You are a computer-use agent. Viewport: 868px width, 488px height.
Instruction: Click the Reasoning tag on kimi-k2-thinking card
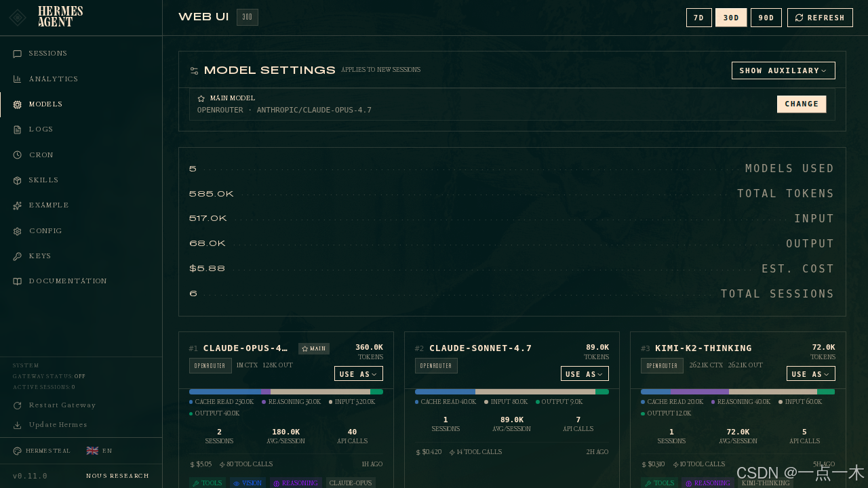click(x=707, y=483)
